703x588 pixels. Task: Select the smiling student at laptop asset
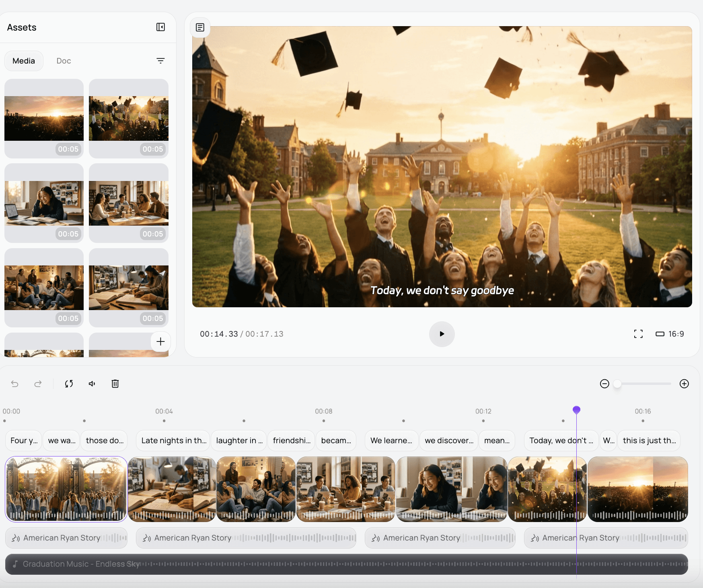tap(44, 203)
